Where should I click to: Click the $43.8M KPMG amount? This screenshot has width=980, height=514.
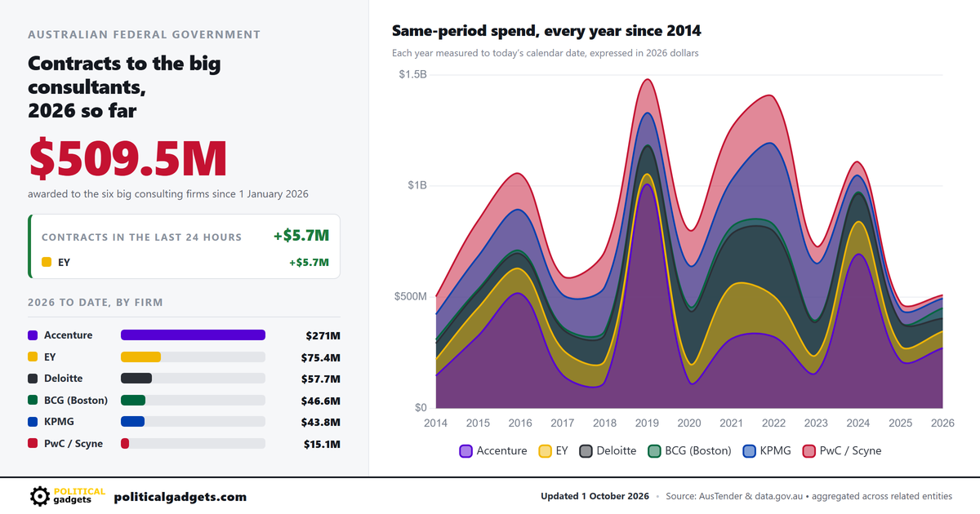pyautogui.click(x=320, y=422)
